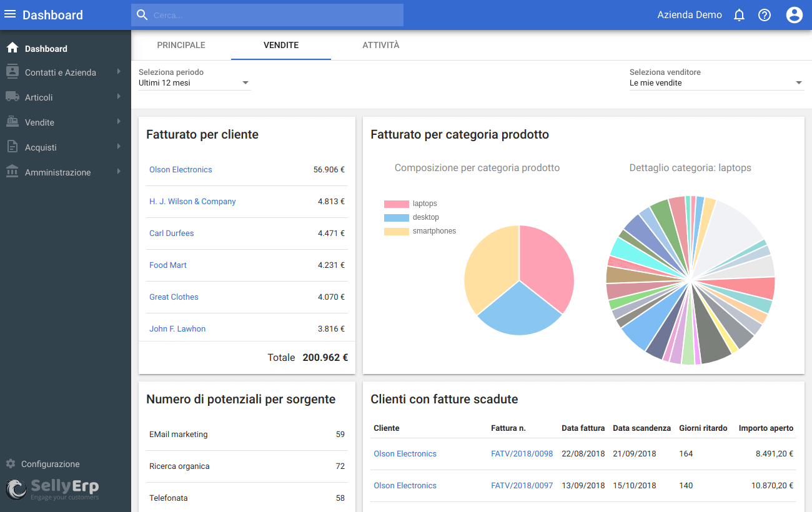Click the Amministrazione bank icon

pos(12,172)
